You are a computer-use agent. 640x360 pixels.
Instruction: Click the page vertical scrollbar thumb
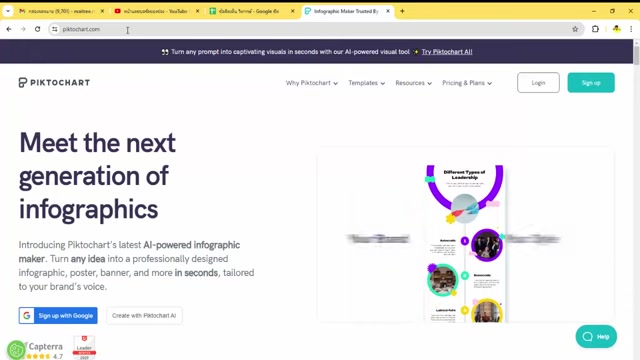636,55
